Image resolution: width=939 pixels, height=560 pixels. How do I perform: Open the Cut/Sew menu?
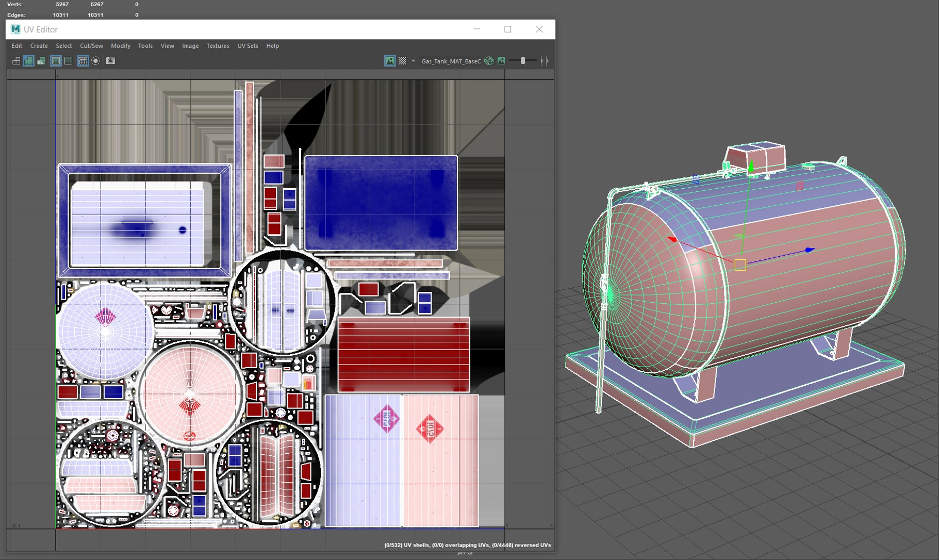click(91, 46)
